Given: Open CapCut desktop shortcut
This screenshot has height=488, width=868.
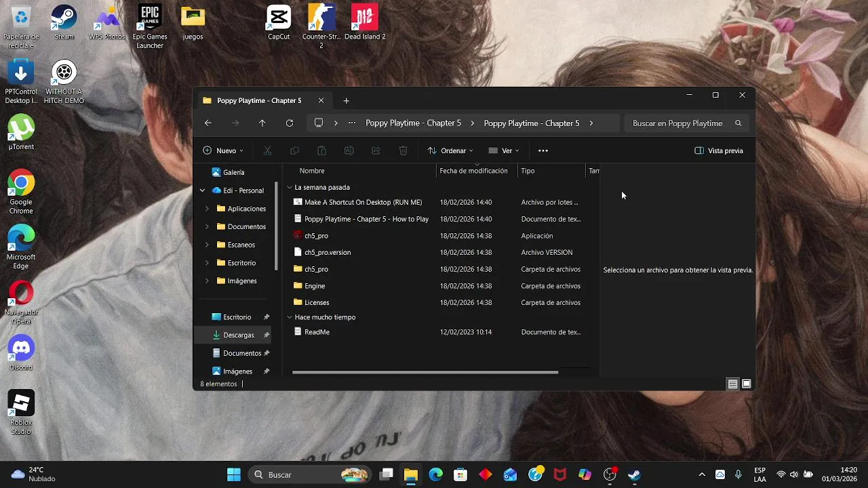Looking at the screenshot, I should point(279,22).
